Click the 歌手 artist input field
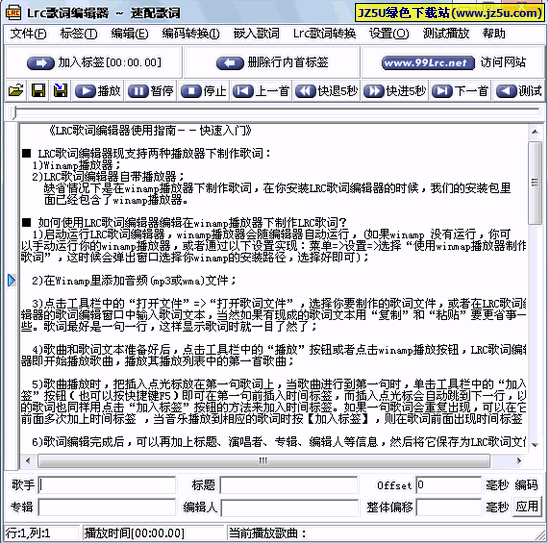548x543 pixels. pos(107,485)
